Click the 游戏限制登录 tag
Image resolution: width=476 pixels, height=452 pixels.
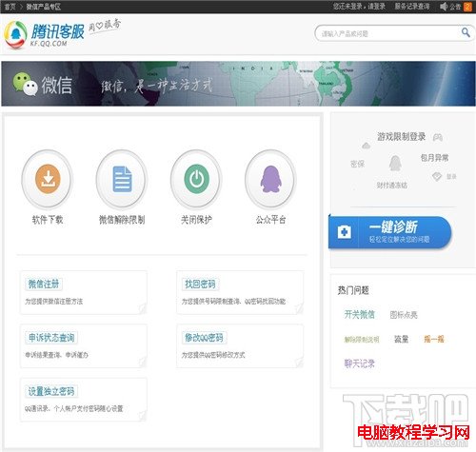(401, 137)
